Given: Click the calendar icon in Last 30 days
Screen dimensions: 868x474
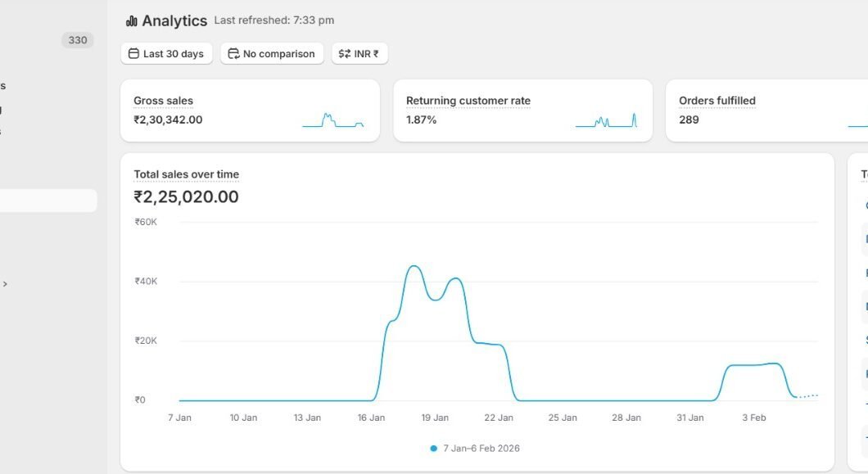Looking at the screenshot, I should click(x=133, y=53).
